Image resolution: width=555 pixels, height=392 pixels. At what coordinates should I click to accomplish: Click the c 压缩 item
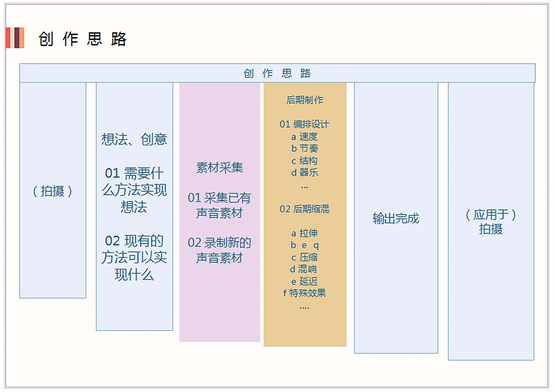[304, 257]
